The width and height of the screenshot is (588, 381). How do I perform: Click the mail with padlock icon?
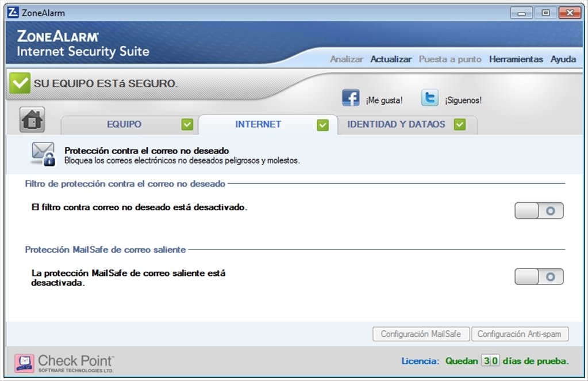pos(43,154)
